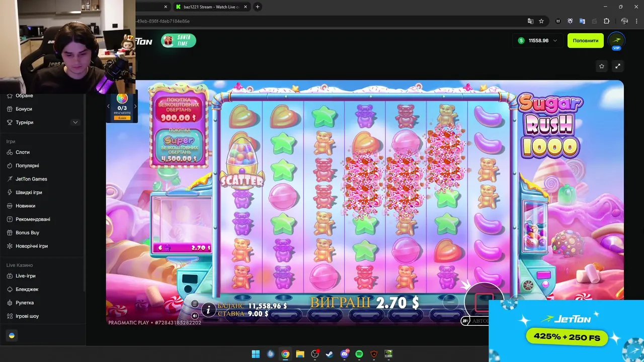The image size is (644, 362).
Task: Buy Super free spins for 4,500.00 $
Action: point(179,146)
